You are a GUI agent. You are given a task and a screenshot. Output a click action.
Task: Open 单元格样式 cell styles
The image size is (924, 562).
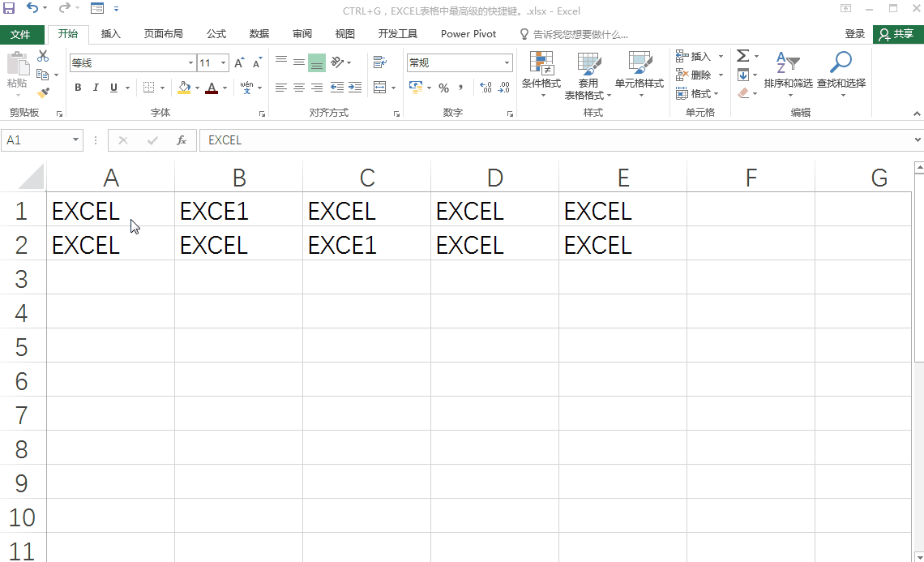pyautogui.click(x=640, y=75)
